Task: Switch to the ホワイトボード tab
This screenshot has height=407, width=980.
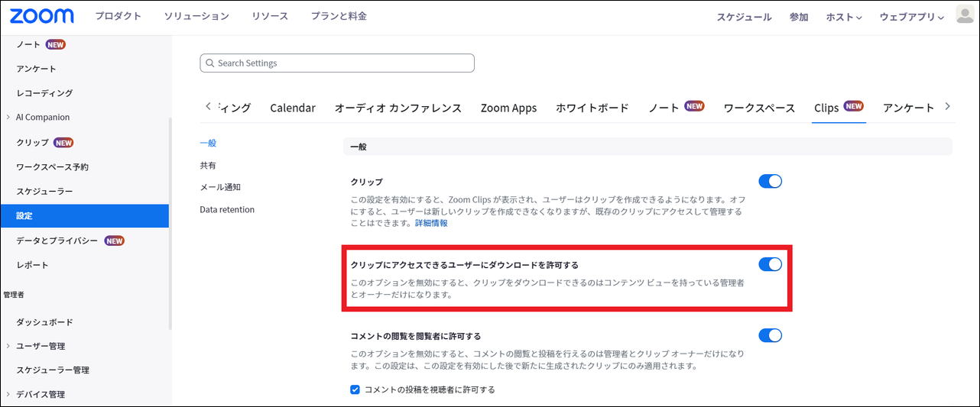Action: coord(592,108)
